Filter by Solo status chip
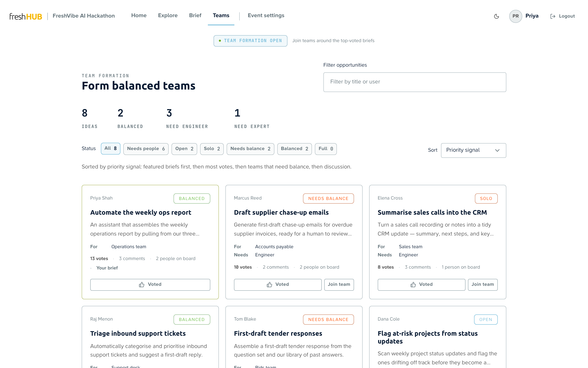 (x=212, y=149)
